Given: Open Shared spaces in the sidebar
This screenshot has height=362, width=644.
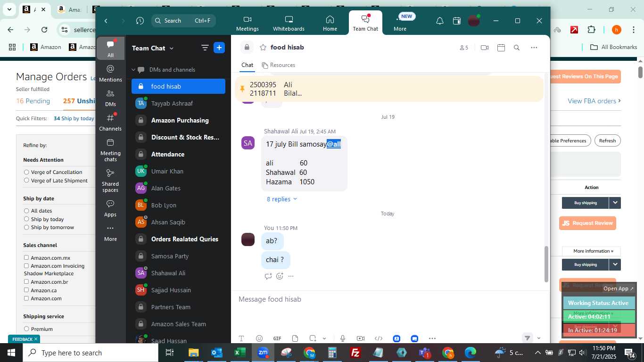Looking at the screenshot, I should [x=110, y=181].
